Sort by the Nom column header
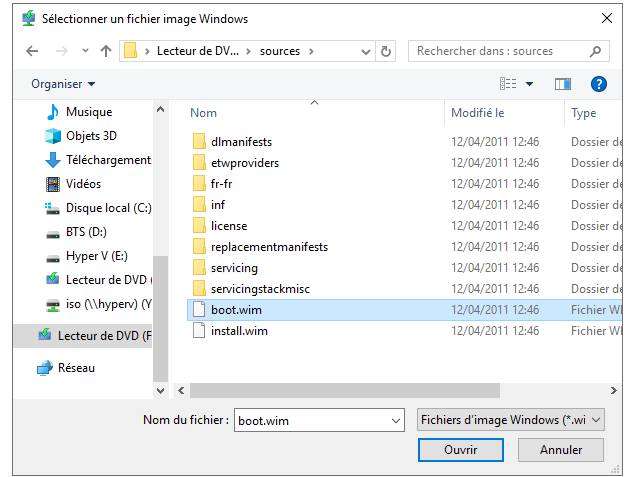This screenshot has height=477, width=629. [x=204, y=113]
